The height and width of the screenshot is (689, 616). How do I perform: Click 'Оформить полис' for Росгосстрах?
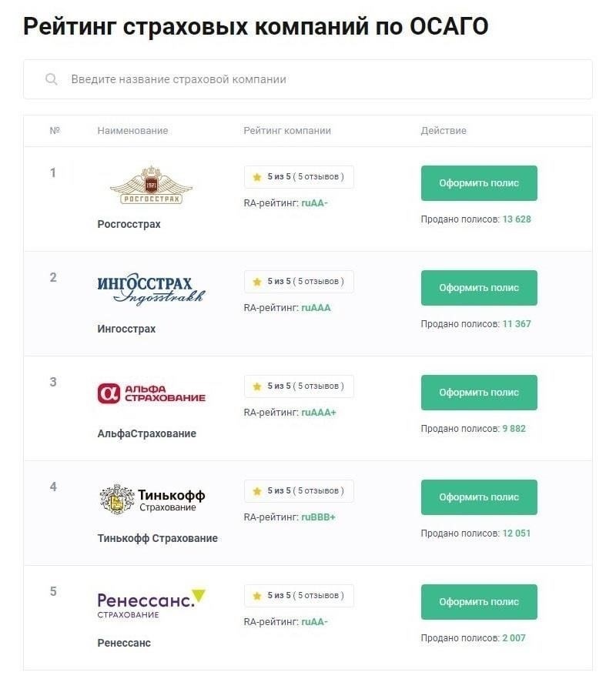[479, 183]
